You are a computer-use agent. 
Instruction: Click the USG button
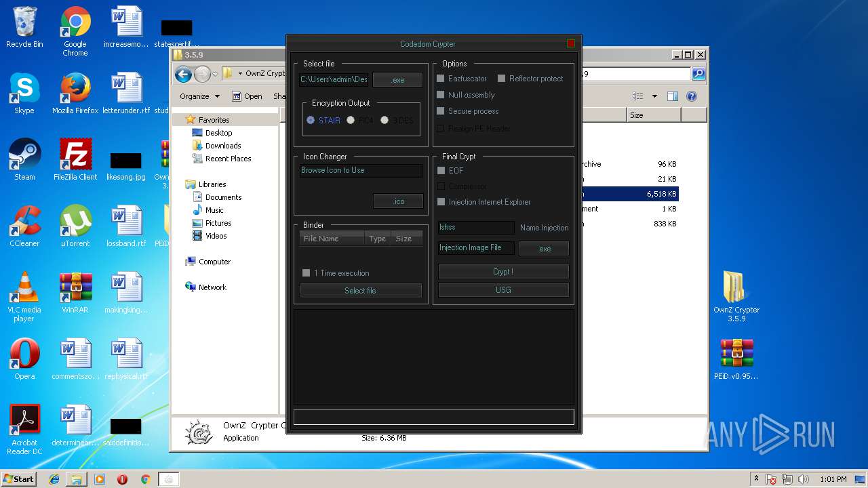[503, 290]
